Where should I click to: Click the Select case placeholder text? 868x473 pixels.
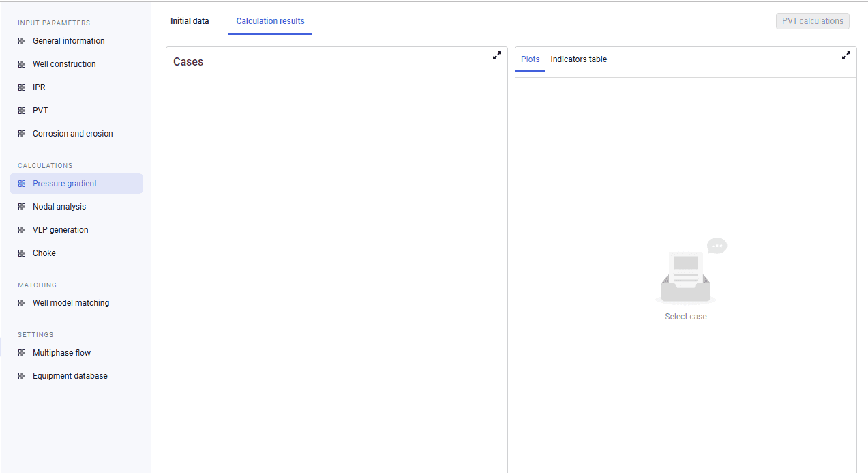(x=686, y=317)
